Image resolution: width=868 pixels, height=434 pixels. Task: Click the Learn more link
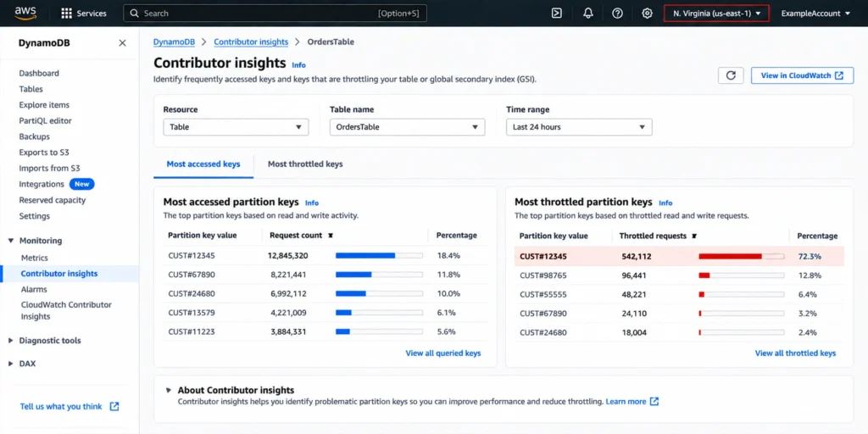tap(626, 401)
